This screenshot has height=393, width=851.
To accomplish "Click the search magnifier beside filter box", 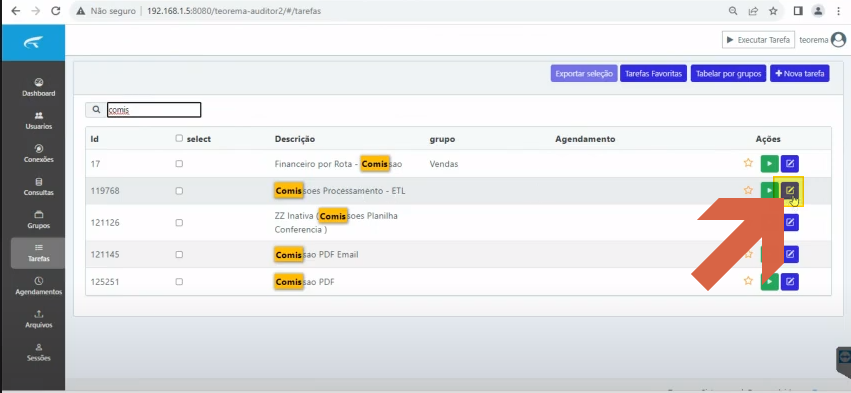I will [96, 110].
